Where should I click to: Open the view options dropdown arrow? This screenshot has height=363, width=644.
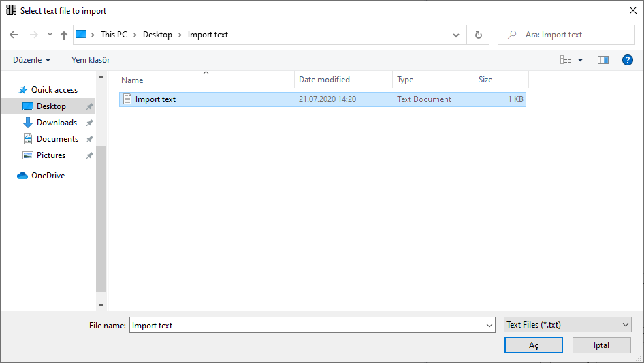pos(581,60)
